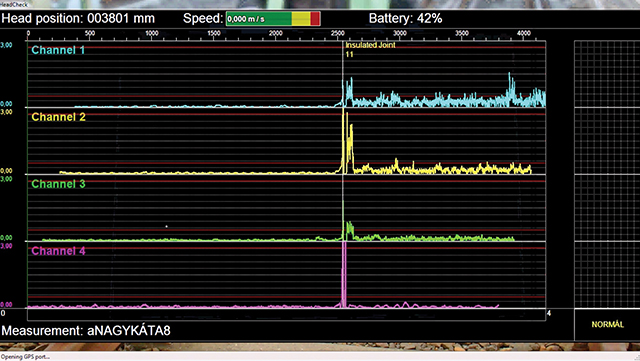640x361 pixels.
Task: Click the NORMÁL mode button
Action: [x=607, y=325]
